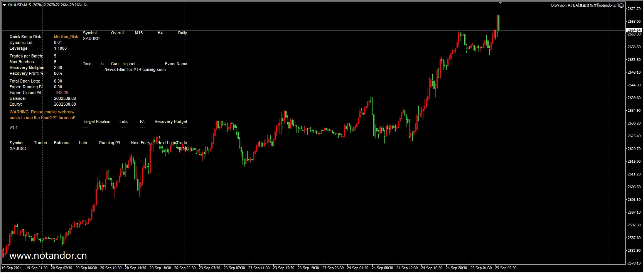This screenshot has width=644, height=273.
Task: Click the 25 Sep 05:30 time axis label
Action: pyautogui.click(x=506, y=268)
